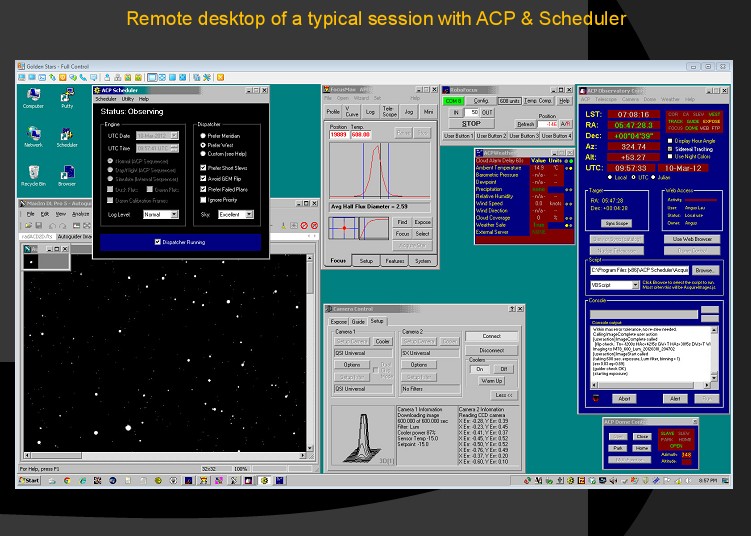The image size is (751, 536).
Task: Click the phone icon in remote control toolbar
Action: point(83,77)
